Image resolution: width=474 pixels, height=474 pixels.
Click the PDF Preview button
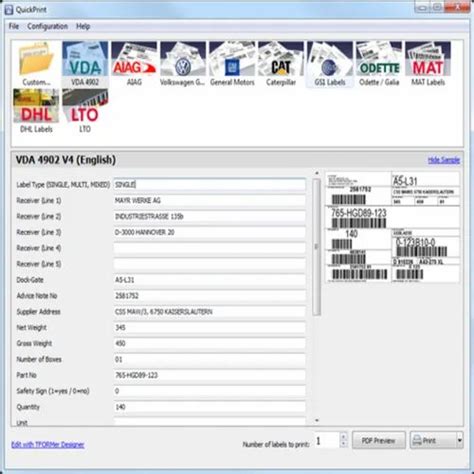pyautogui.click(x=379, y=441)
